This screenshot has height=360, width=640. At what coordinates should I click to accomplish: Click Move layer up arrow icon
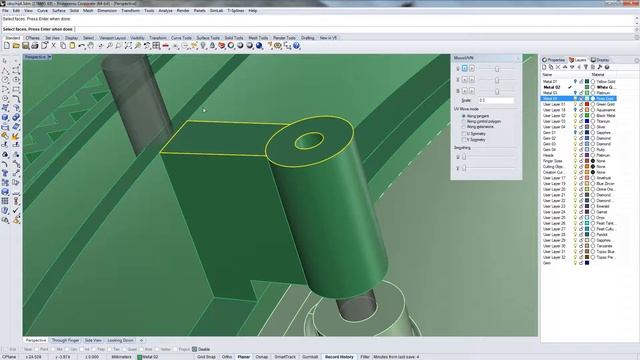tap(565, 67)
